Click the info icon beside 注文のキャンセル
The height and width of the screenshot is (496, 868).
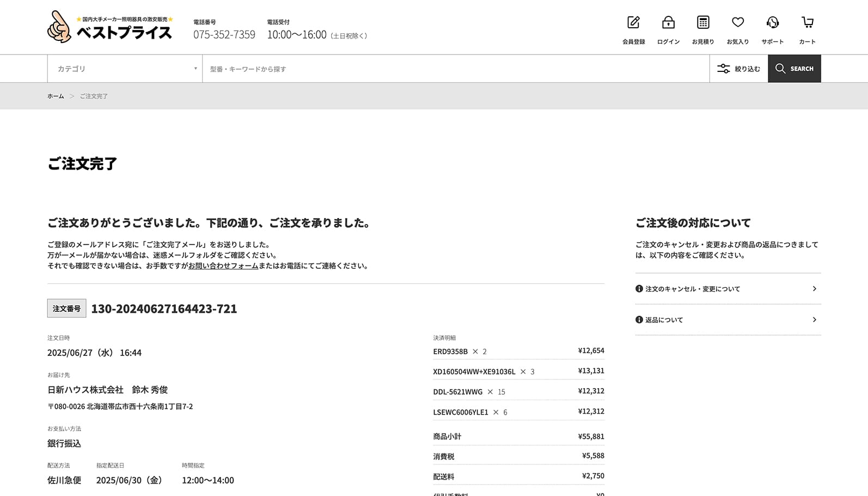(x=639, y=289)
